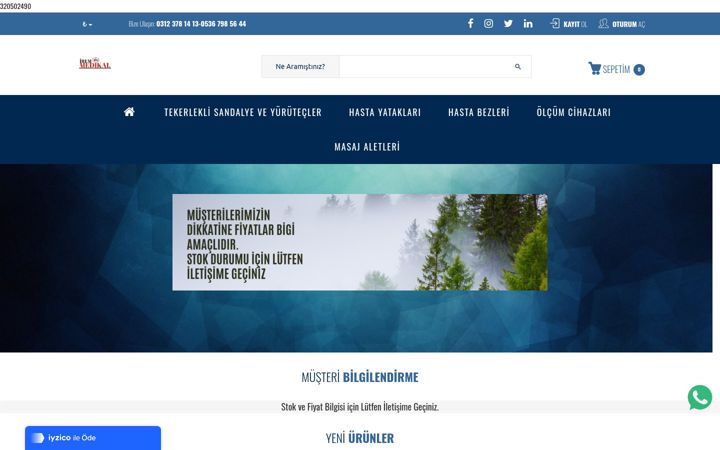
Task: Click 'Stok ve Fiyat Bilgisi' notice text
Action: point(360,407)
